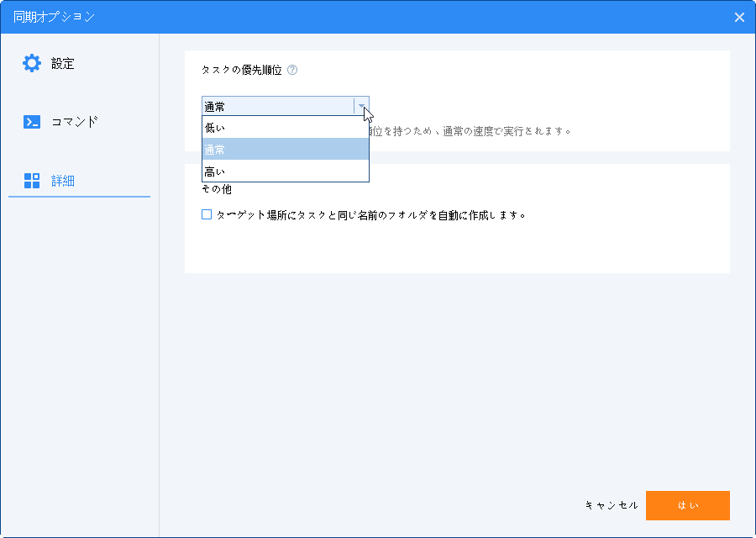Screen dimensions: 756x538
Task: Click the 同期オプション title bar text
Action: coord(54,17)
